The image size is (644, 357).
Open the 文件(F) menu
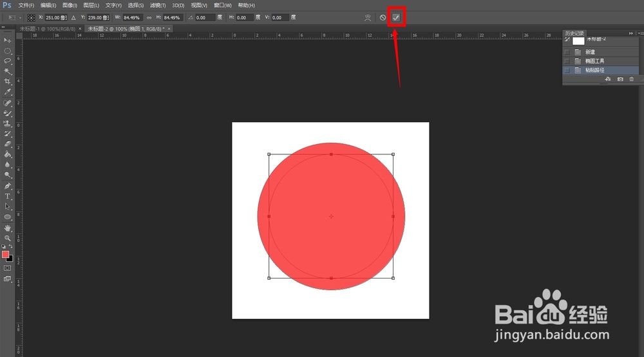(x=26, y=5)
